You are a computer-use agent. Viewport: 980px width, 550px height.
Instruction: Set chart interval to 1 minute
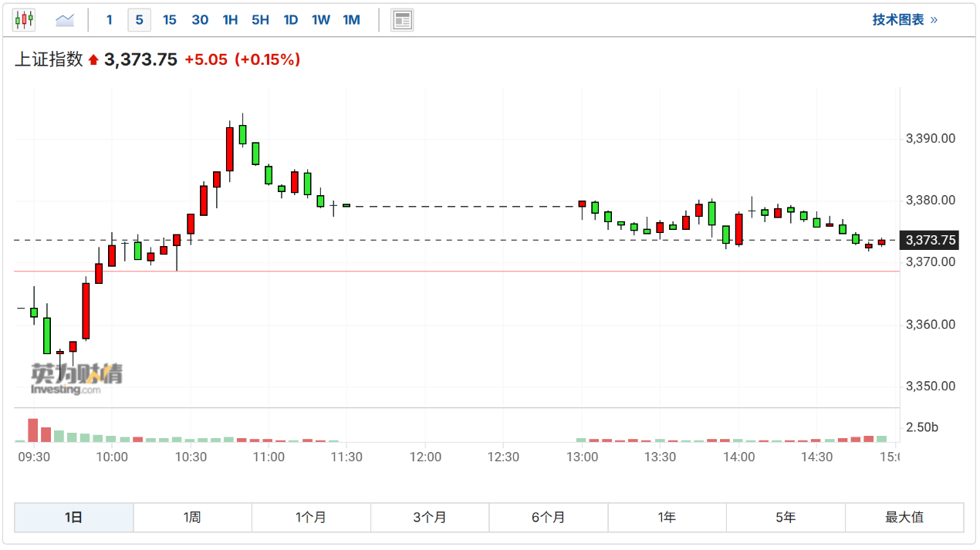110,20
